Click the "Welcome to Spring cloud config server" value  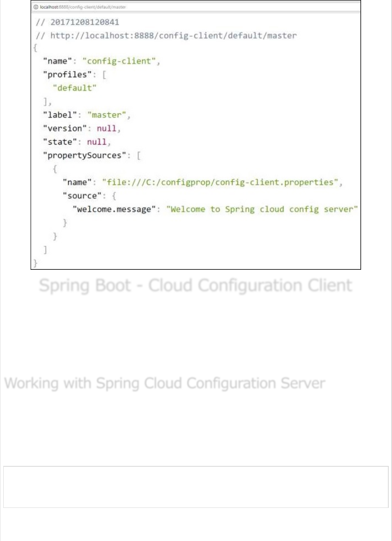click(x=262, y=209)
